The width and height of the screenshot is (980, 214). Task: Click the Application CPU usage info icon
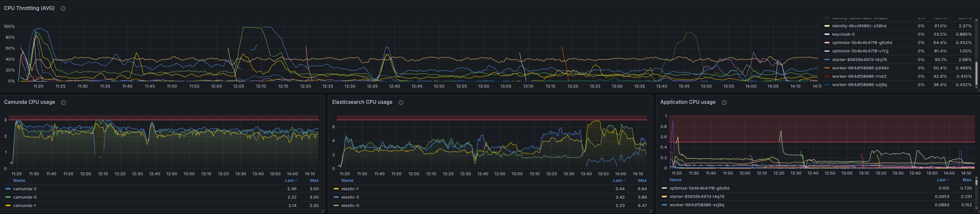(x=724, y=103)
